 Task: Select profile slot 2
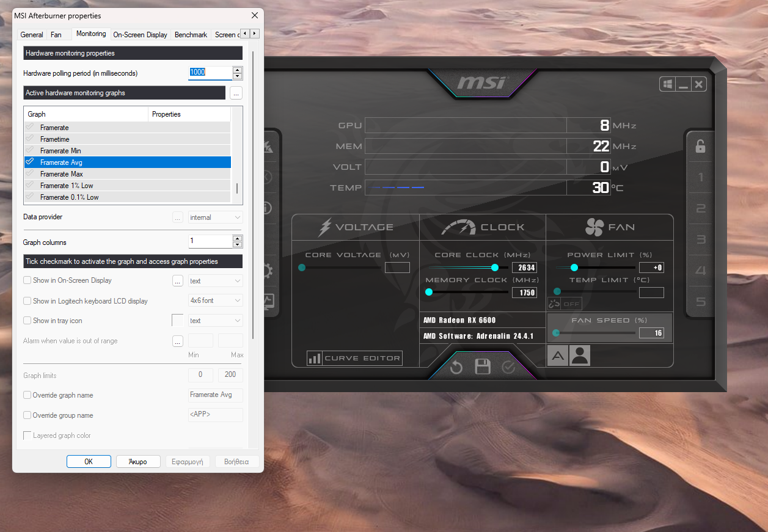(701, 209)
